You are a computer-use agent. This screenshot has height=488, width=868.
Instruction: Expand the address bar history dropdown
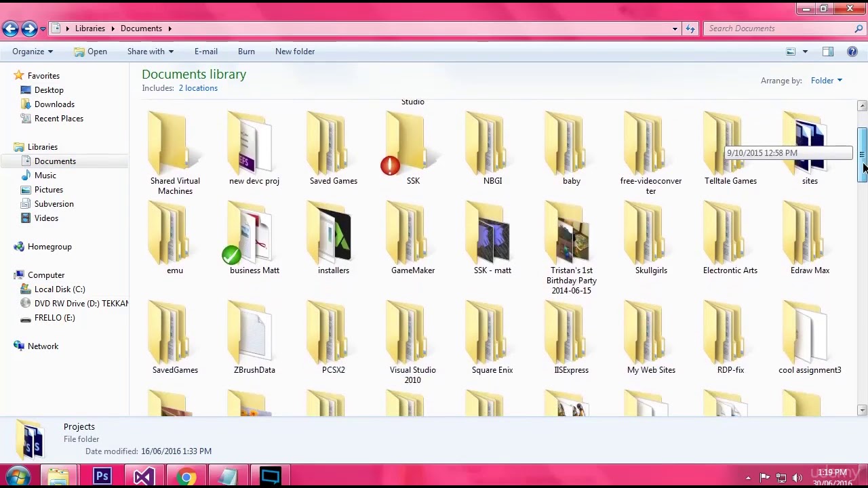(x=675, y=28)
